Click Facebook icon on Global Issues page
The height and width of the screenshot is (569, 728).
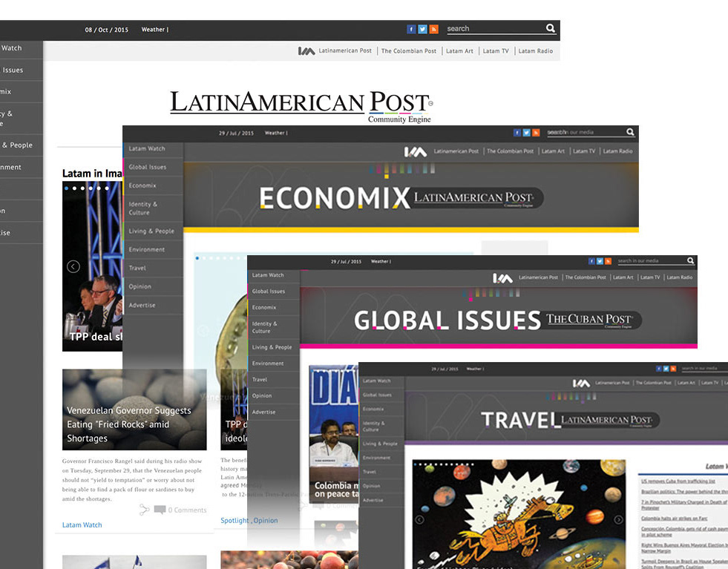point(591,261)
